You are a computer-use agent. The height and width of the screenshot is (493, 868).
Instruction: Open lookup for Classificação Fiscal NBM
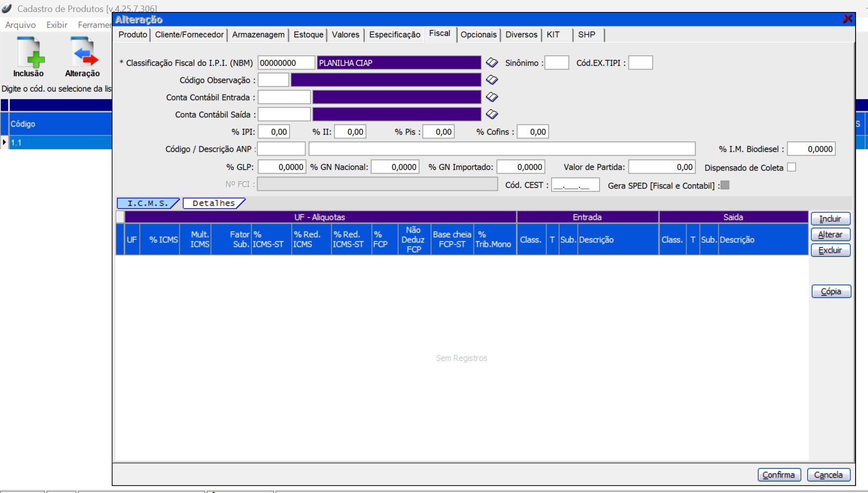492,63
